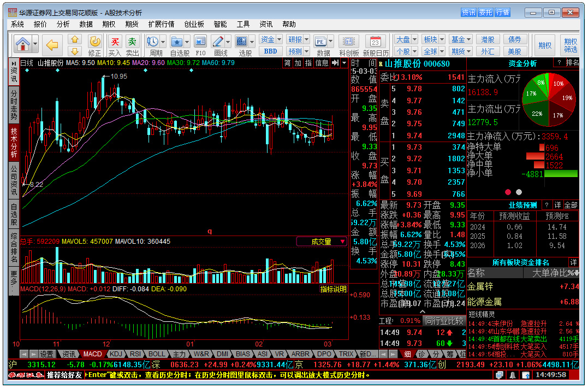
Task: Click the 设置 settings tab at bottom
Action: [x=47, y=354]
